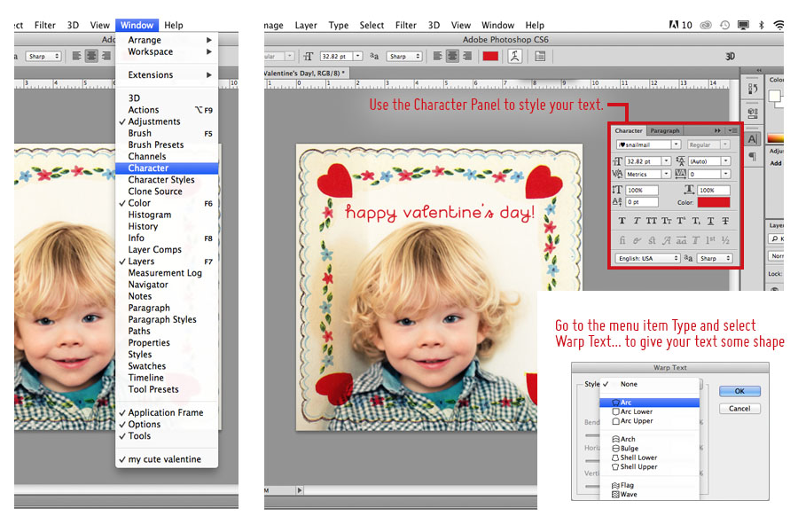Open the font size dropdown in Character panel
798x532 pixels.
(x=666, y=160)
